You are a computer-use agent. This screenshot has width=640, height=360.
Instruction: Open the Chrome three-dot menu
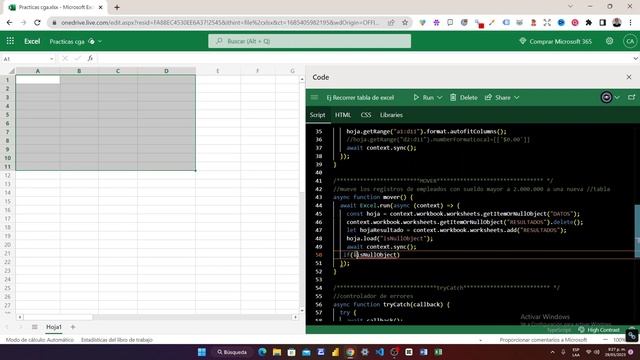(x=631, y=22)
